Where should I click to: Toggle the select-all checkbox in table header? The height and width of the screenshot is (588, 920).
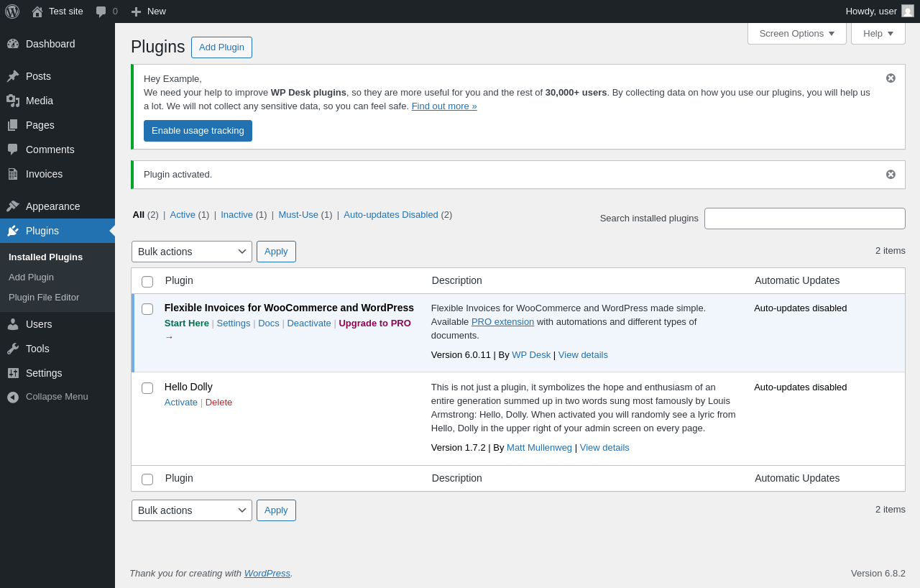[x=147, y=282]
